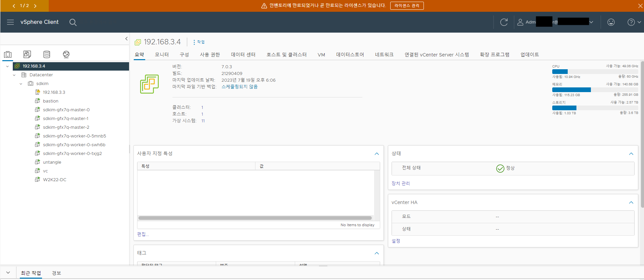
Task: Switch to the Monitor (모니터) tab
Action: click(162, 54)
